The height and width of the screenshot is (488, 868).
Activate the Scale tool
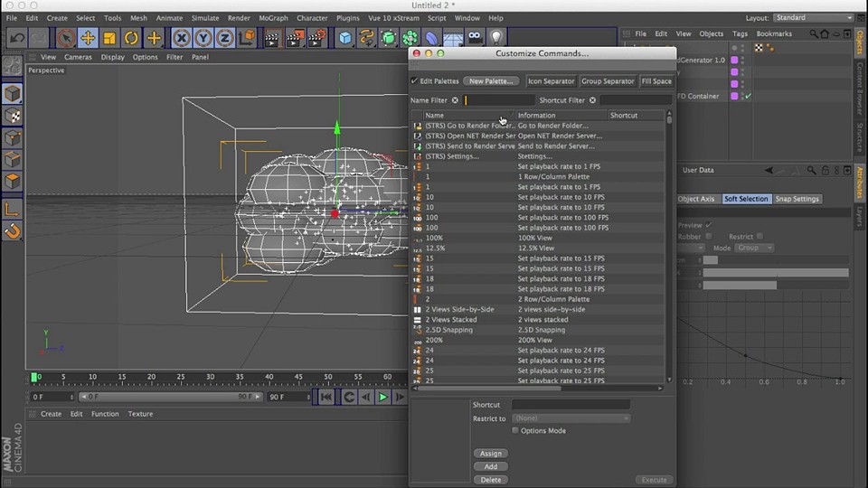pos(109,38)
